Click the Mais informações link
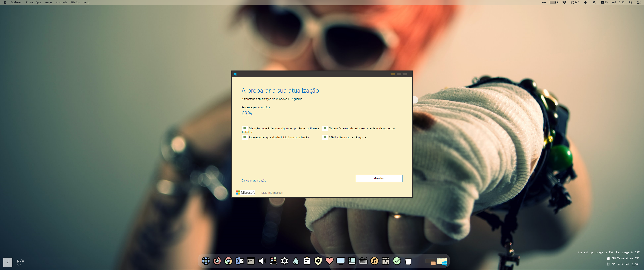This screenshot has height=270, width=644. tap(272, 193)
